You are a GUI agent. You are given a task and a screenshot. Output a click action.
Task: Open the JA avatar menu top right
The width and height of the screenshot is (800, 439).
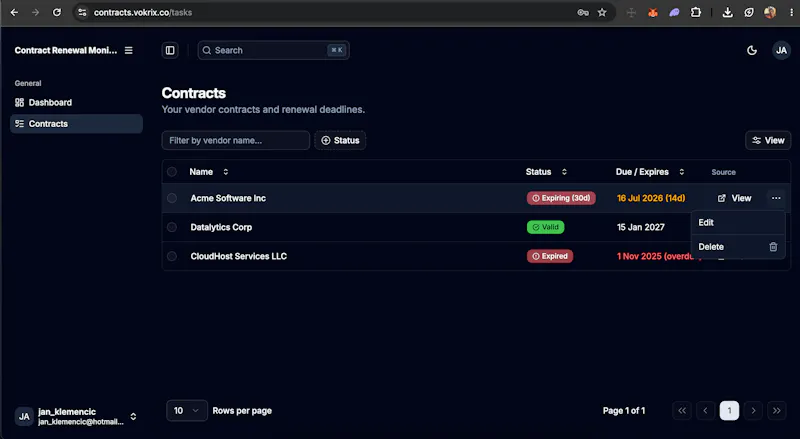[x=781, y=50]
